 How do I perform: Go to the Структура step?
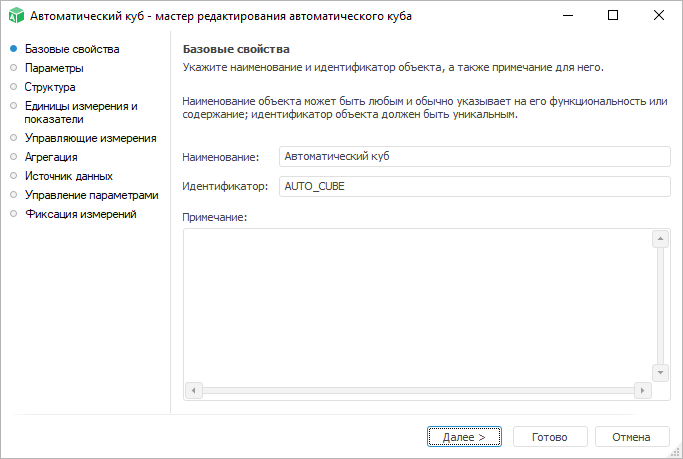50,87
